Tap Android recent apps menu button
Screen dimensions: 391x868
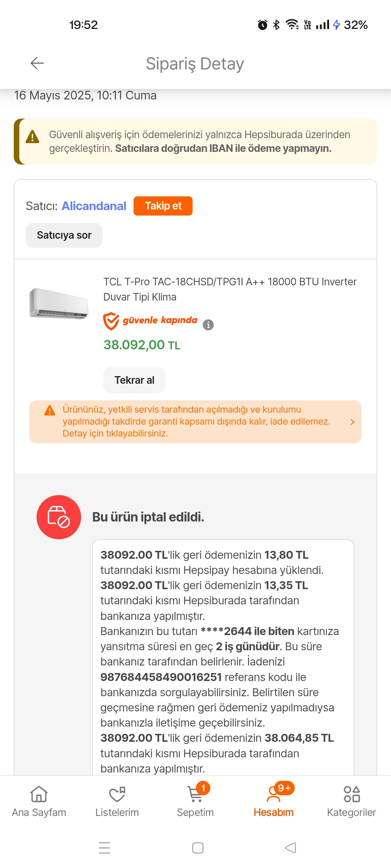coord(105,848)
